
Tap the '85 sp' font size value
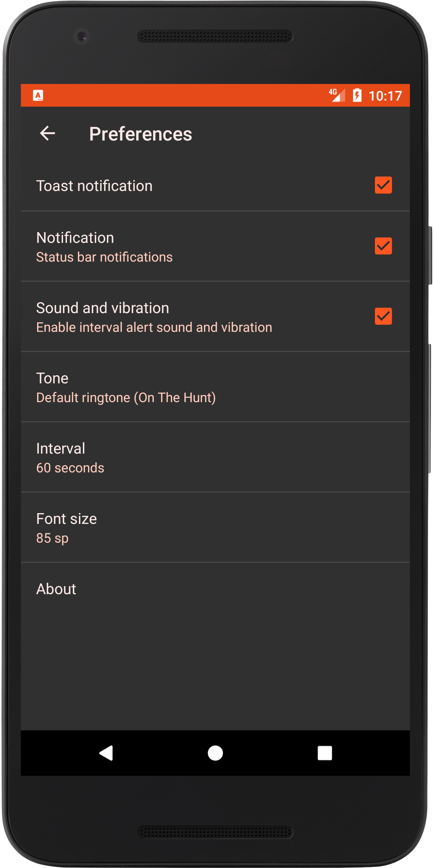52,538
